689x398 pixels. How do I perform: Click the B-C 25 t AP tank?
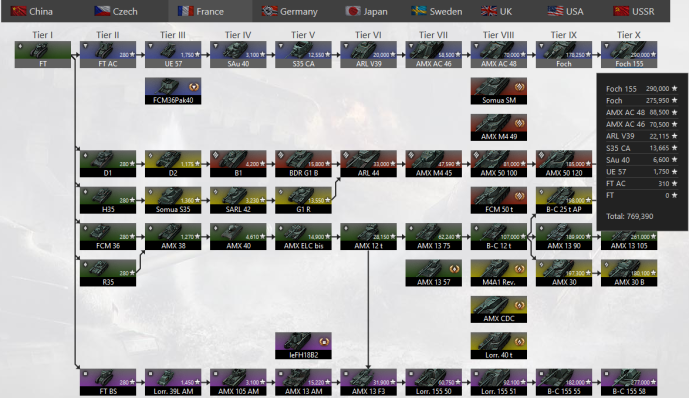tap(564, 200)
